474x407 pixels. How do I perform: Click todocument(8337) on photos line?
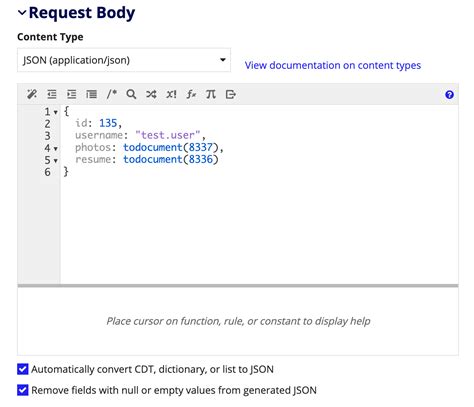[x=171, y=147]
